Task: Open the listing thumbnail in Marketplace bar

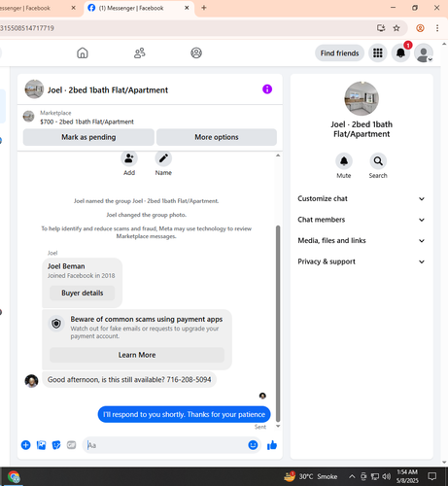Action: coord(28,117)
